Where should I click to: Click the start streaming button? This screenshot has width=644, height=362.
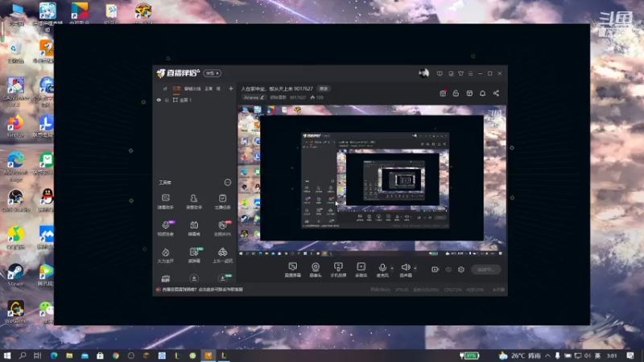tap(485, 269)
